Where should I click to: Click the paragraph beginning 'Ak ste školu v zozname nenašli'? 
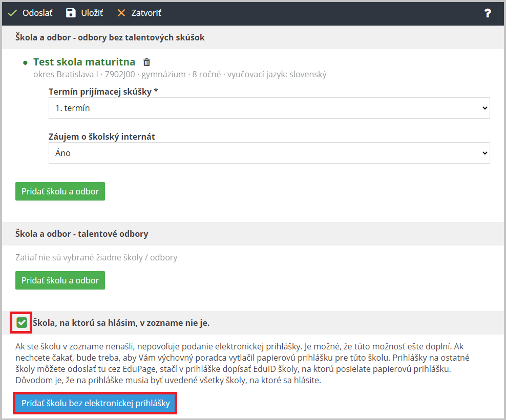click(242, 363)
